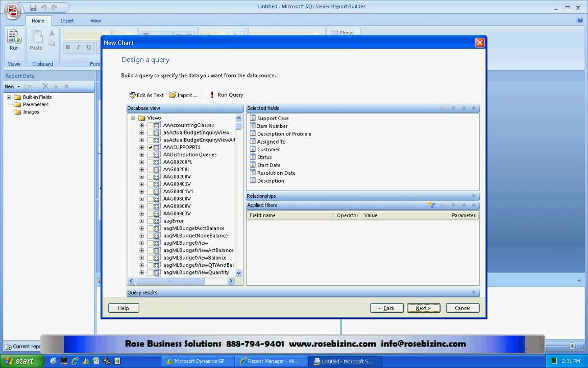Image resolution: width=588 pixels, height=368 pixels.
Task: Click the Operator column header
Action: [x=347, y=215]
